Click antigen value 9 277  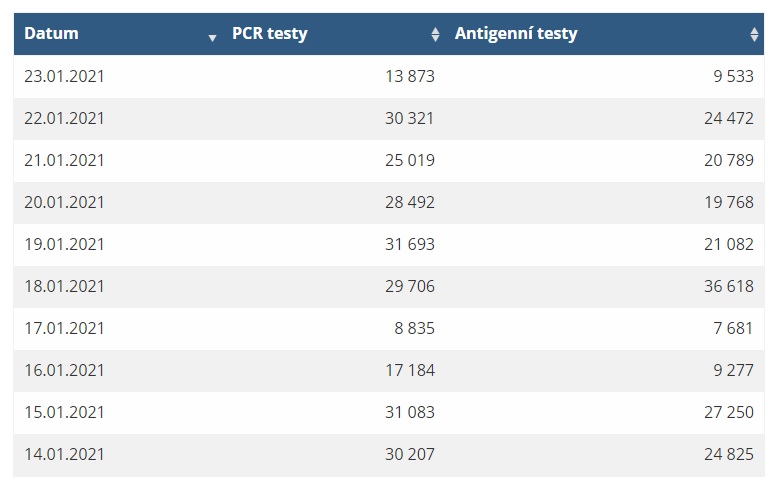click(734, 370)
